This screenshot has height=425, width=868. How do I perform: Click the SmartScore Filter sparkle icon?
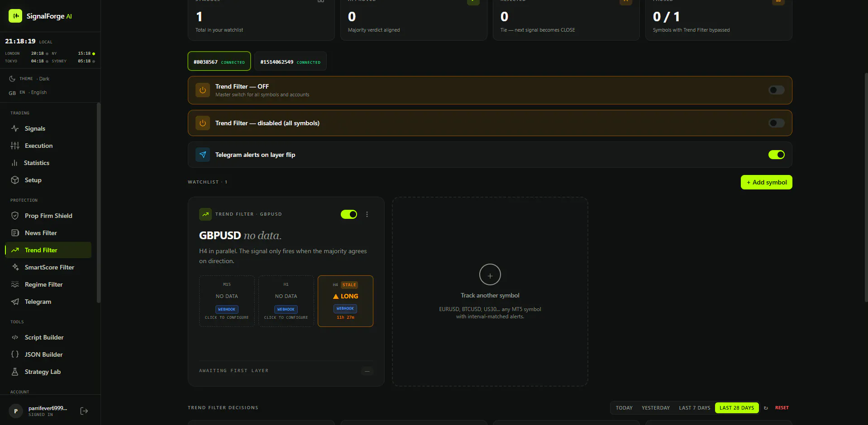[15, 267]
